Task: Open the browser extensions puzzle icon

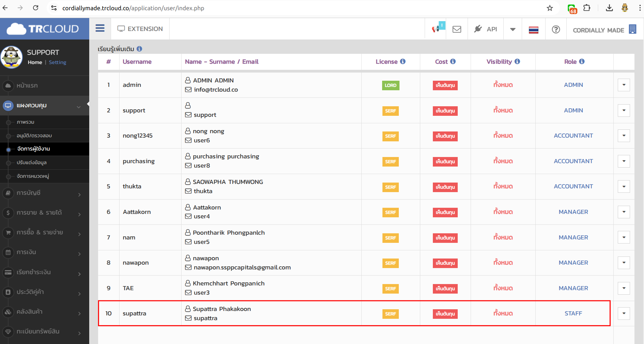Action: 587,8
